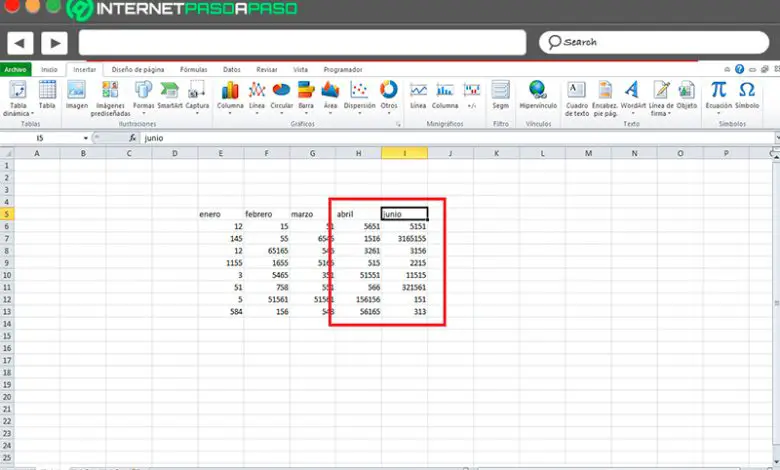Open the WordArt gallery
The height and width of the screenshot is (470, 780).
pyautogui.click(x=633, y=96)
